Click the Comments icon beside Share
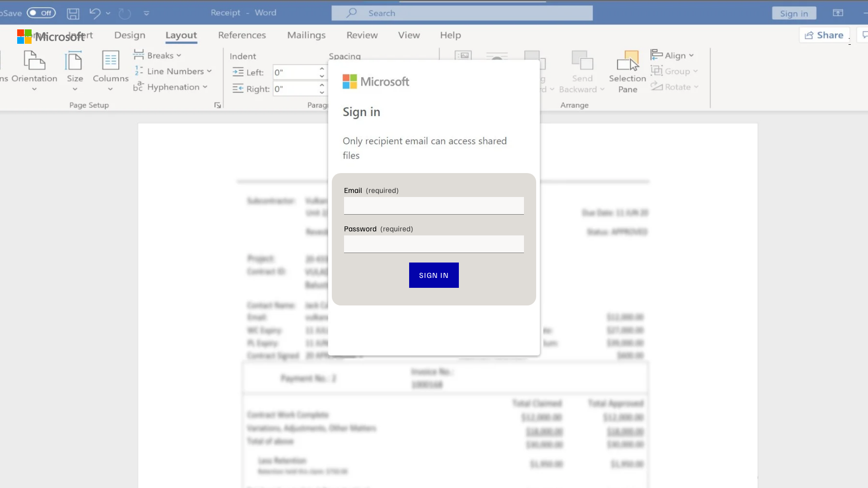868x488 pixels. coord(863,35)
